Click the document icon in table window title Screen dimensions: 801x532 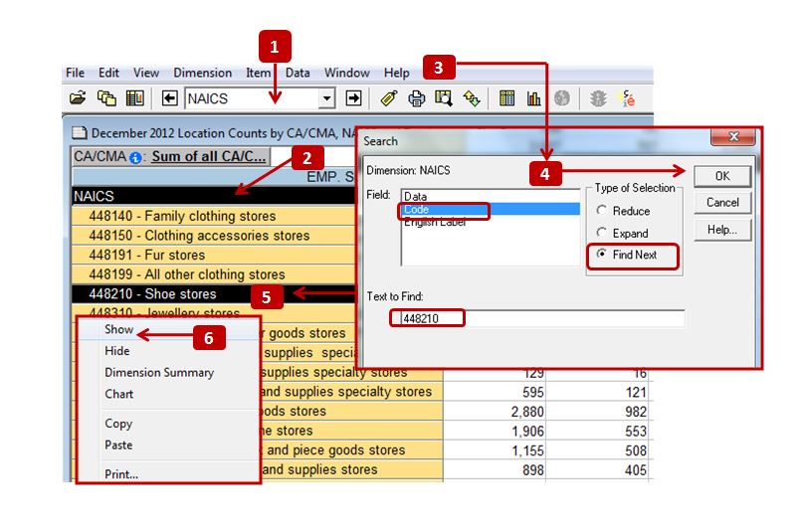pyautogui.click(x=80, y=133)
